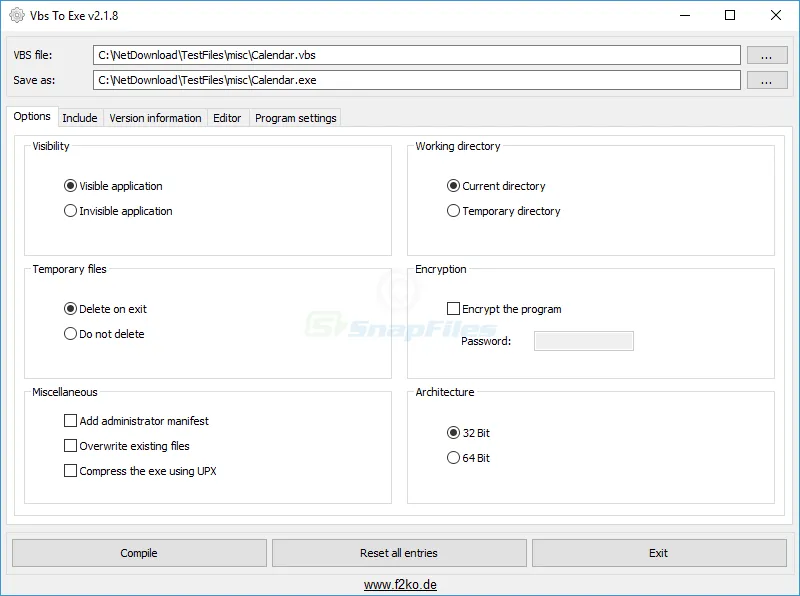
Task: Click the VBS file path field
Action: point(416,55)
